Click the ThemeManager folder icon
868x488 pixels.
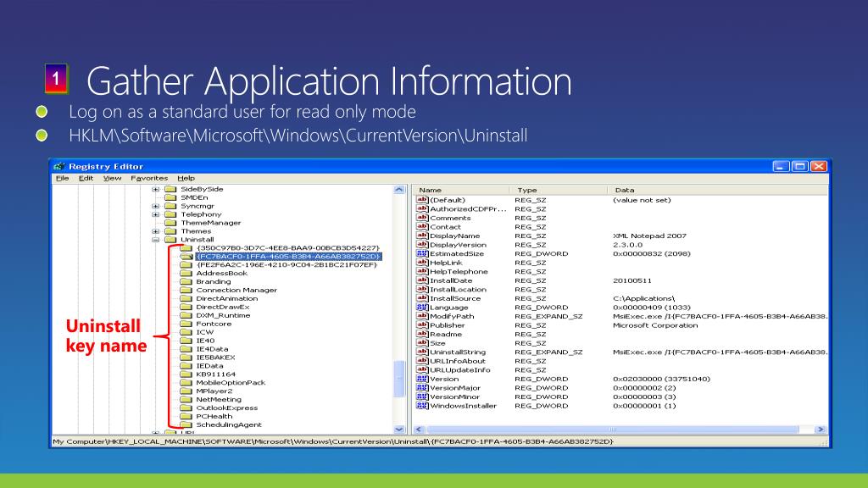point(170,223)
